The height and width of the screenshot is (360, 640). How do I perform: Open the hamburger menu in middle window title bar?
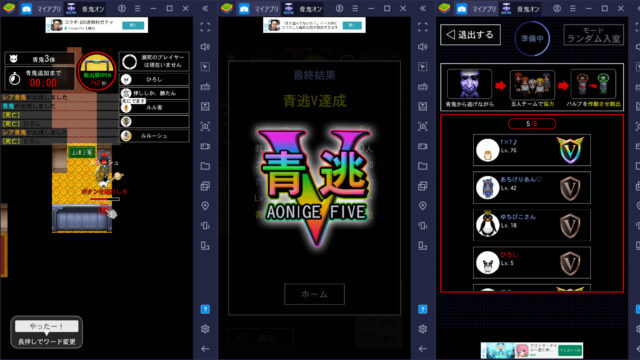(x=355, y=9)
